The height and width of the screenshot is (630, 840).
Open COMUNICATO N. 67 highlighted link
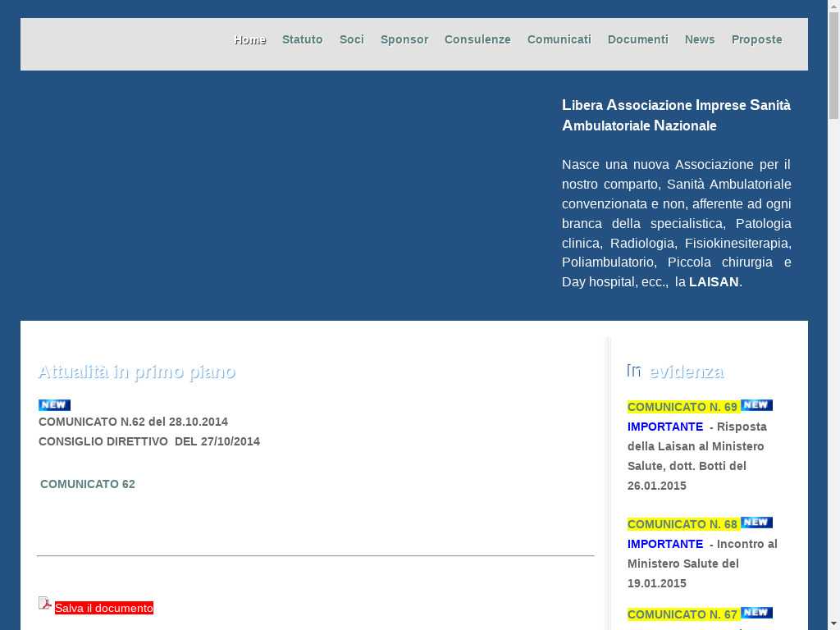pos(682,614)
